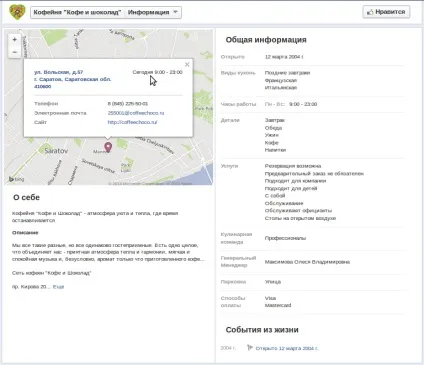This screenshot has width=424, height=365.
Task: Click the События из жизни heading
Action: click(x=262, y=330)
